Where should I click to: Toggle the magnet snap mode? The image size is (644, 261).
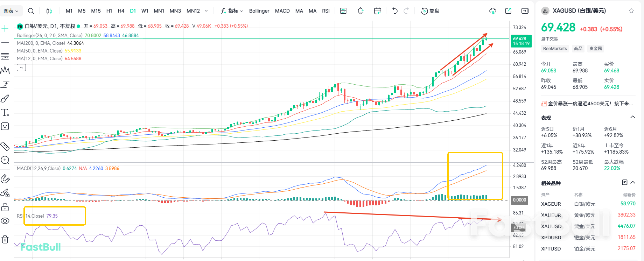[x=5, y=179]
